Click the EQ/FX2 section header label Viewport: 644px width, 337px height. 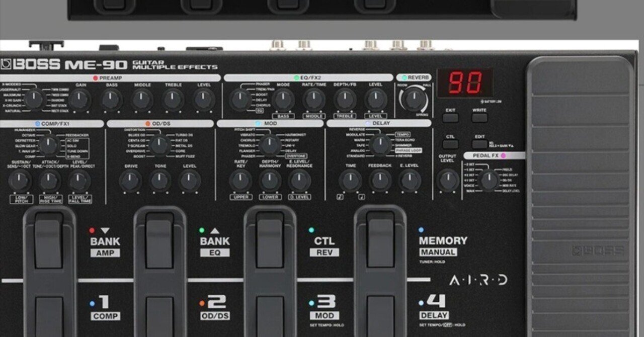308,78
